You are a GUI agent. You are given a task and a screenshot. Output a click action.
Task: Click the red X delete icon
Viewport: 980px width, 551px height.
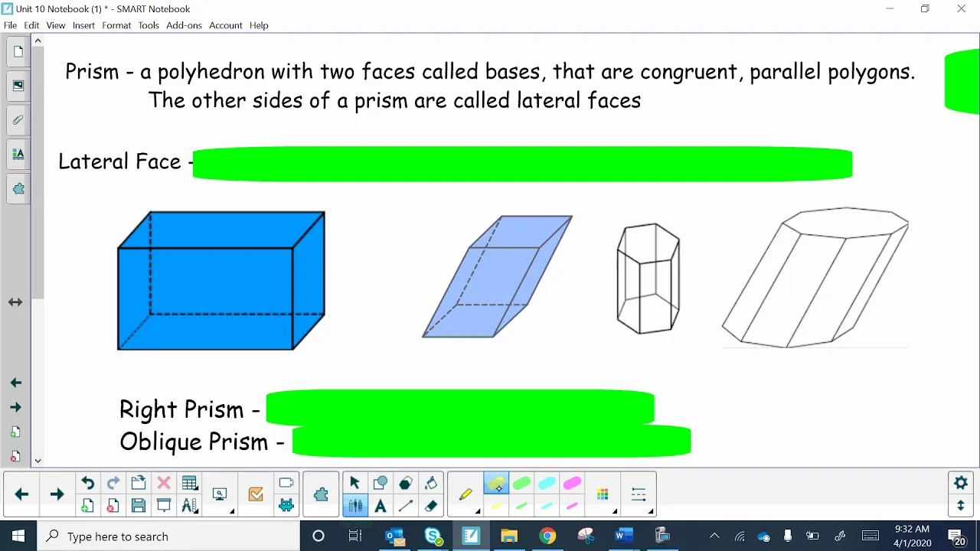tap(164, 483)
